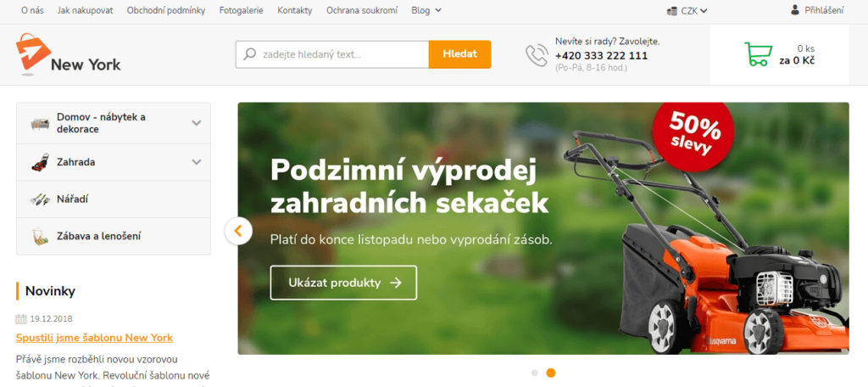868x387 pixels.
Task: Click the currency coins icon
Action: 672,10
